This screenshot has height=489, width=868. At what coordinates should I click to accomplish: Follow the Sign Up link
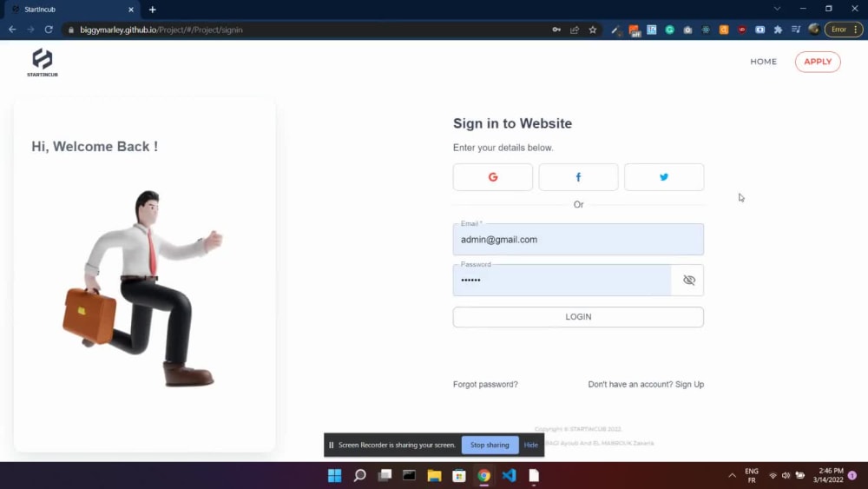click(689, 384)
